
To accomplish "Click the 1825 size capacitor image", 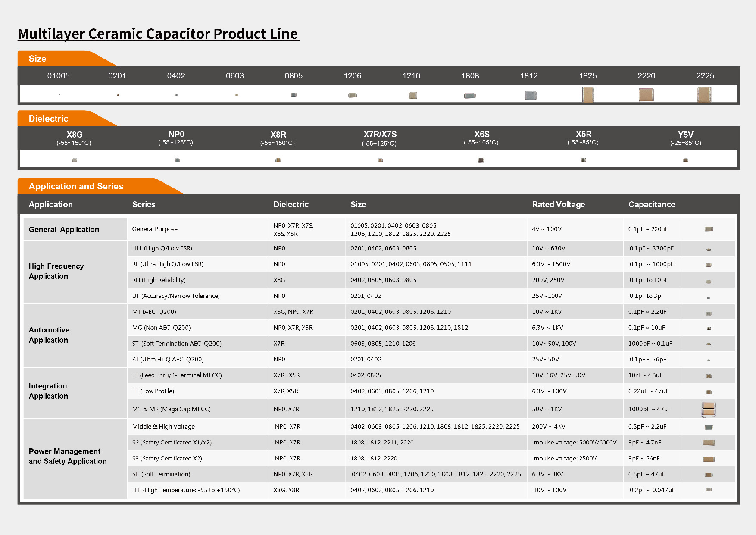I will (587, 94).
